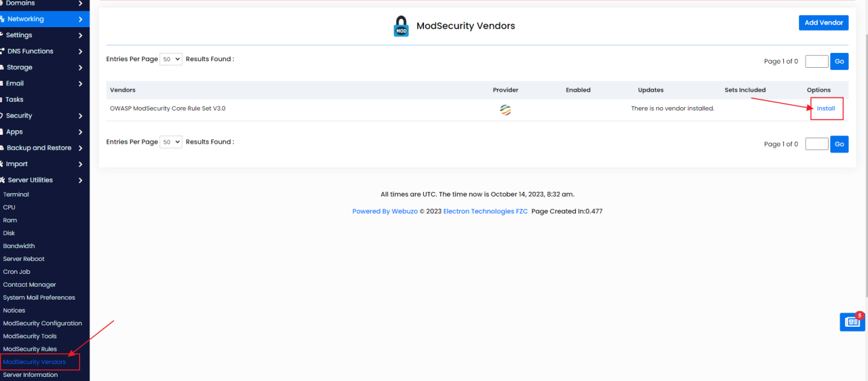Click the OWASP provider logo icon

[x=505, y=109]
